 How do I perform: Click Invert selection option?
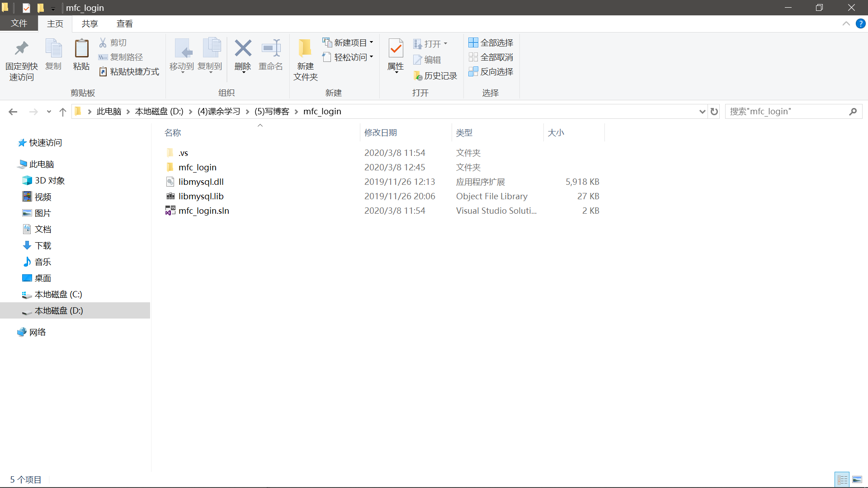[x=491, y=72]
